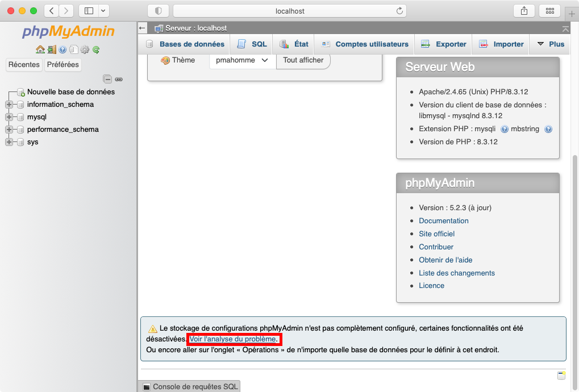The height and width of the screenshot is (392, 579).
Task: Open navigation panel settings gear icon
Action: click(x=85, y=49)
